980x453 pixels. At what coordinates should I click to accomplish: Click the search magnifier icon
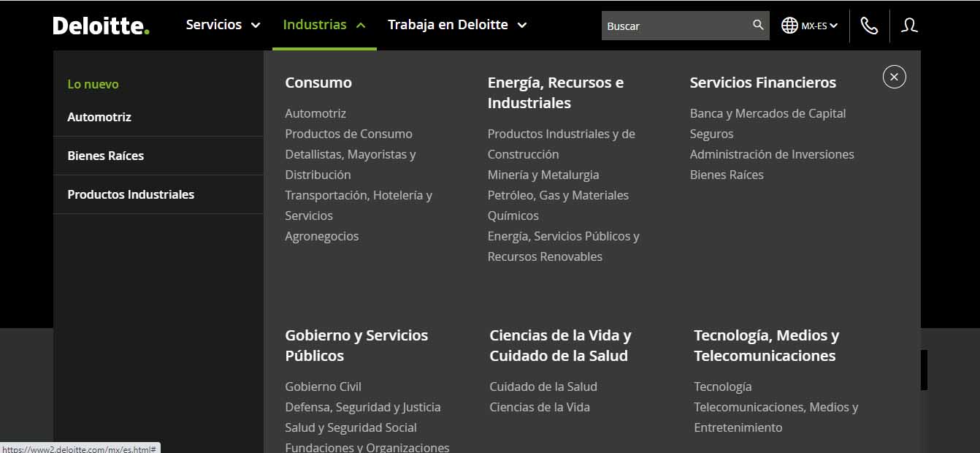[758, 26]
